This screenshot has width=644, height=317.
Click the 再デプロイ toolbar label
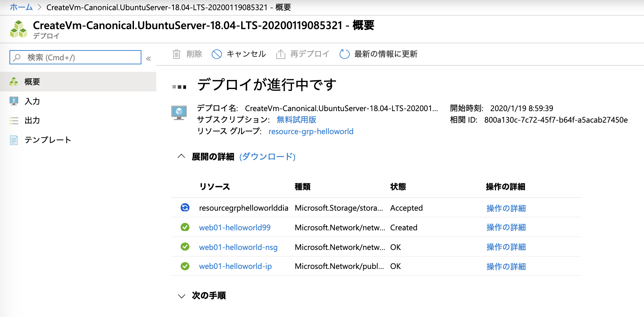(310, 54)
